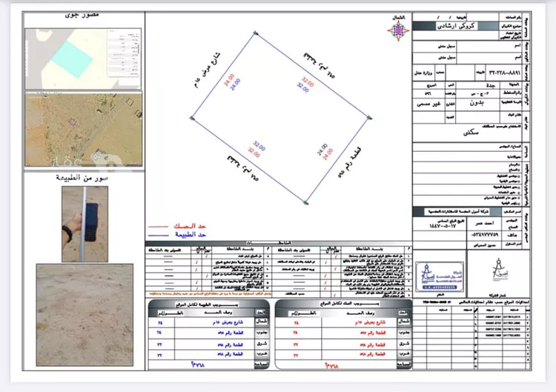Click the قطعة رقم 595 label on the drawing
This screenshot has height=392, width=556.
click(x=350, y=162)
